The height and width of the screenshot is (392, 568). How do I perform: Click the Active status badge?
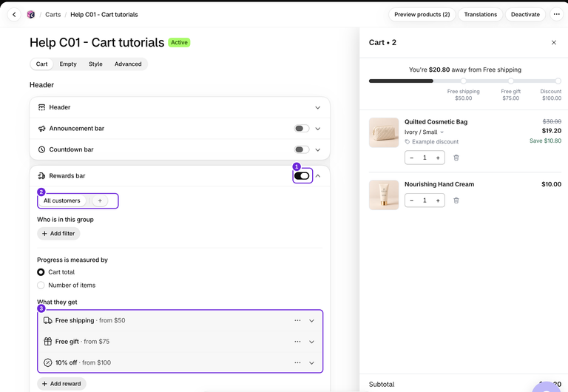179,42
